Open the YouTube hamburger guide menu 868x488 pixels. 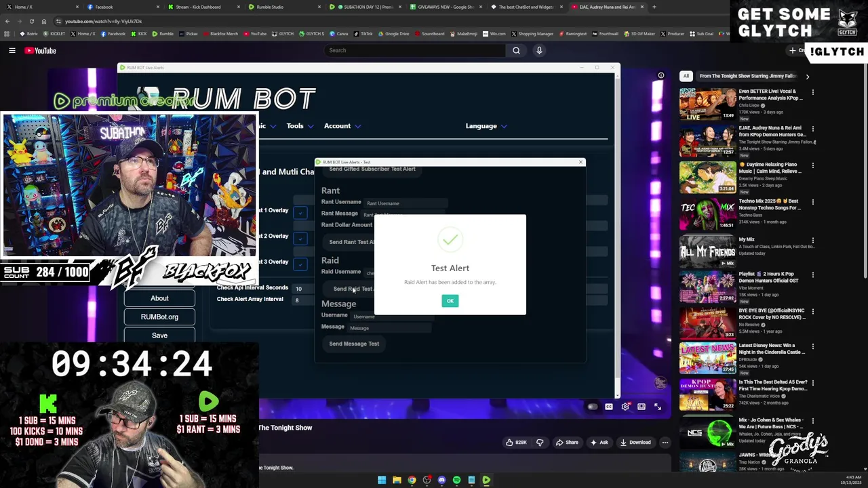coord(12,50)
